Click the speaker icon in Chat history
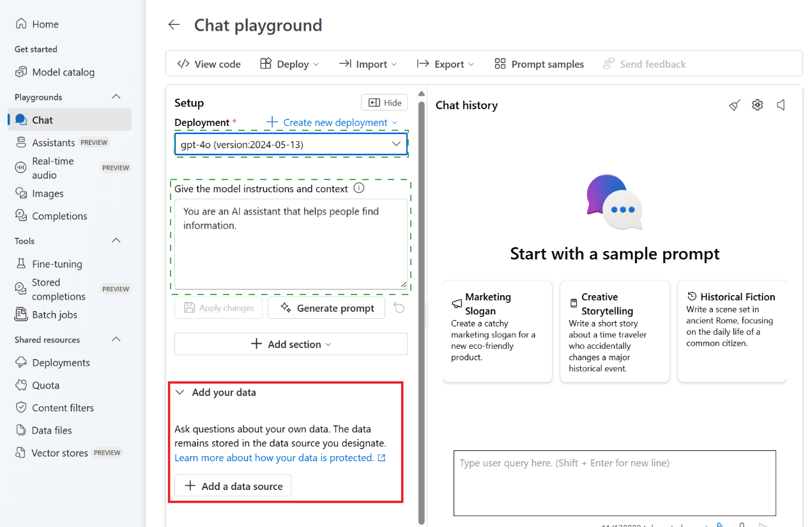 click(781, 105)
